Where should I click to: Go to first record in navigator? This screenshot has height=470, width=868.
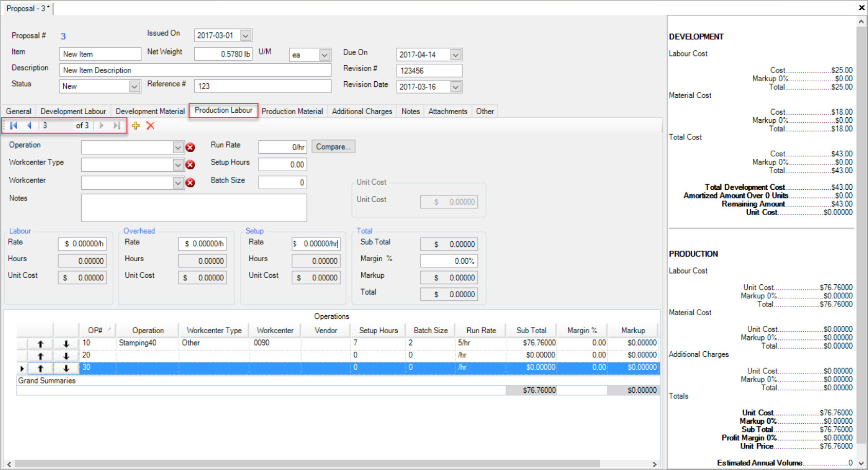[14, 125]
